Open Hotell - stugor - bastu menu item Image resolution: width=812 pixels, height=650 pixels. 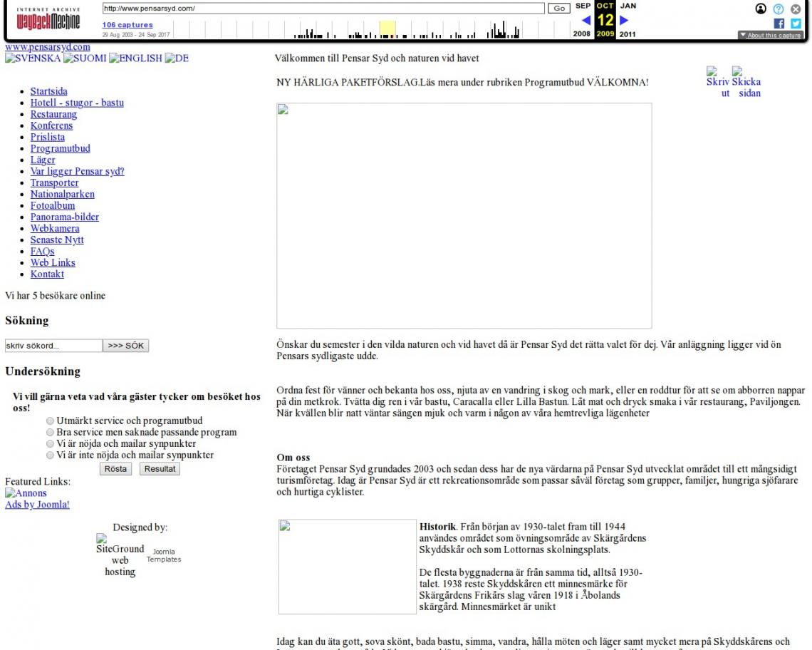(77, 103)
